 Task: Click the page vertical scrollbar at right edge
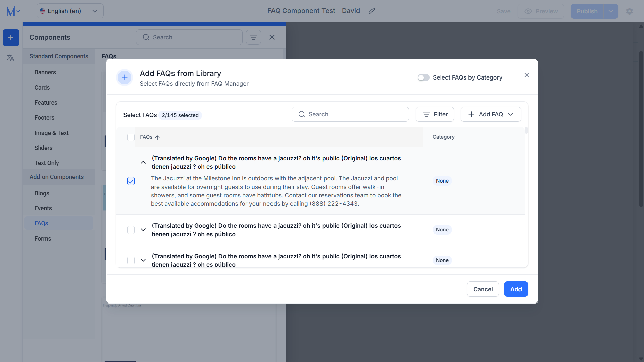pyautogui.click(x=641, y=129)
